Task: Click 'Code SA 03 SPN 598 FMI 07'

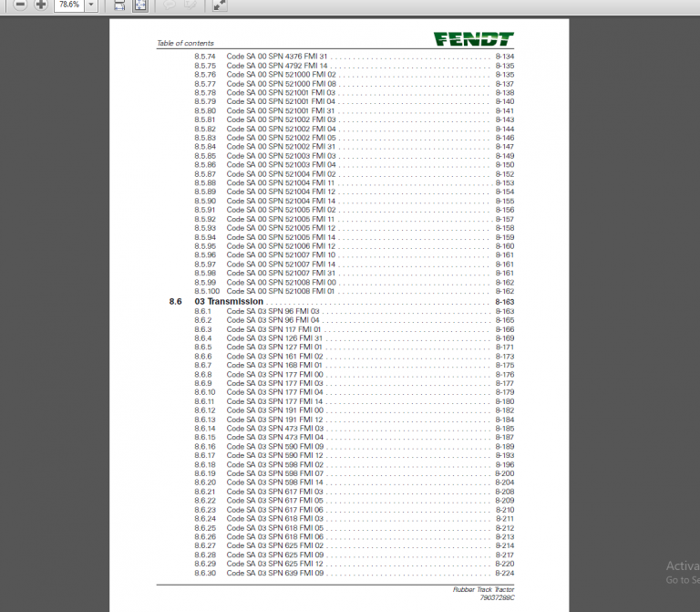Action: [x=274, y=473]
